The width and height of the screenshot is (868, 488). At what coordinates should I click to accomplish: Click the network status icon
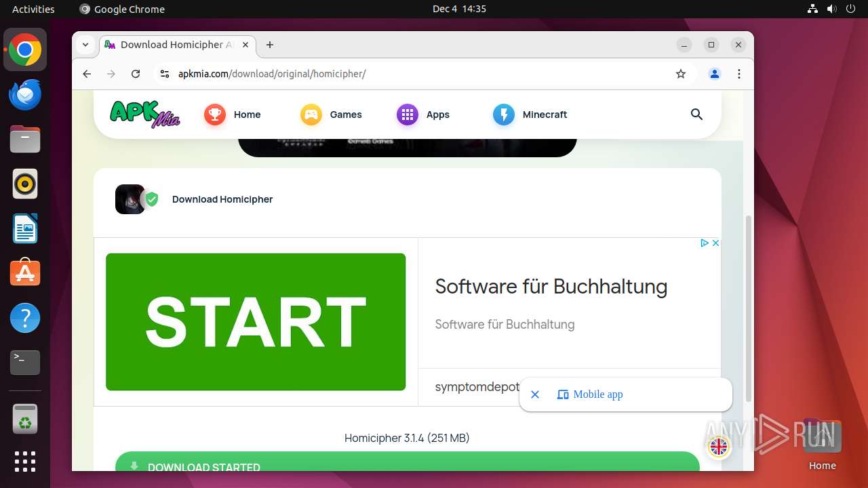tap(812, 9)
